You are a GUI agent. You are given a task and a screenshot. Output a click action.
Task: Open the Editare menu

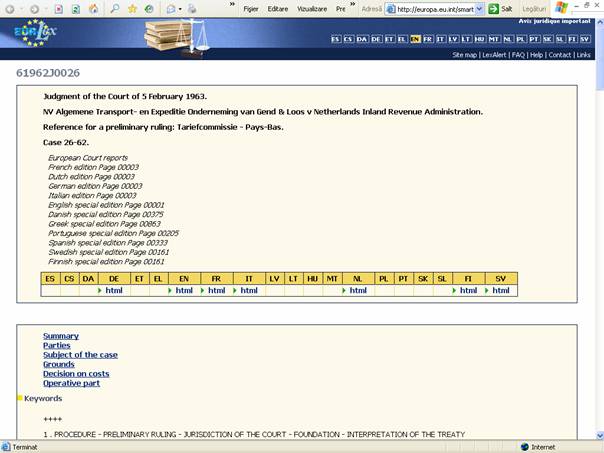click(278, 9)
